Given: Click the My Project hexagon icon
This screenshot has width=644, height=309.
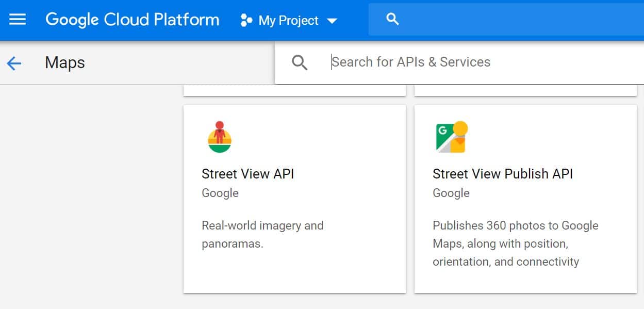Looking at the screenshot, I should (x=246, y=21).
